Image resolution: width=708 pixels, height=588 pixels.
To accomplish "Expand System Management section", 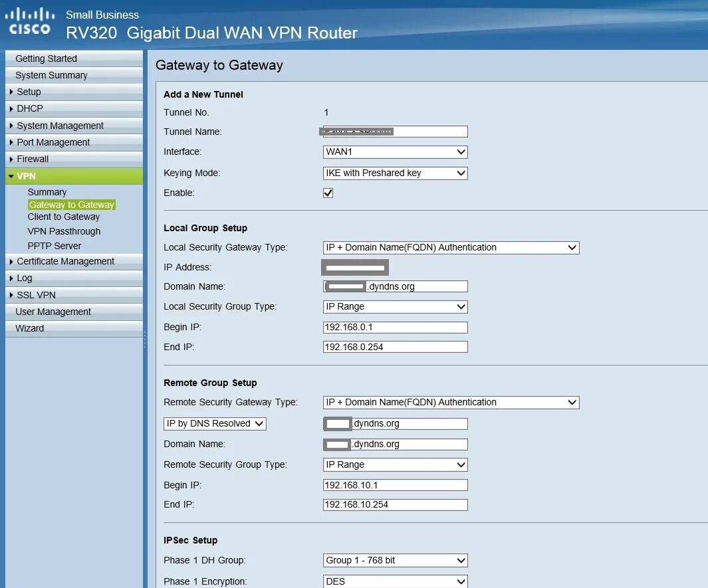I will [x=74, y=126].
